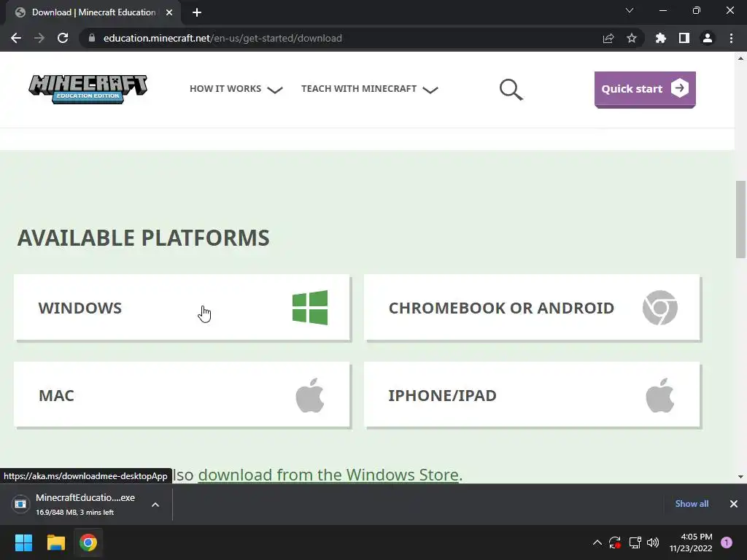Show hidden system tray icons
Screen dimensions: 747x560
tap(597, 542)
